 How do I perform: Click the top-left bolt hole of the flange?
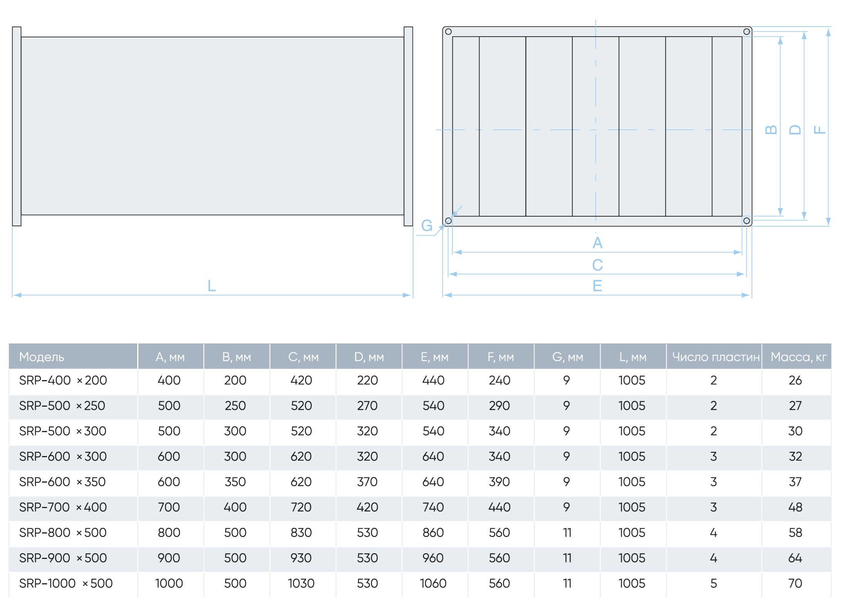pyautogui.click(x=448, y=32)
